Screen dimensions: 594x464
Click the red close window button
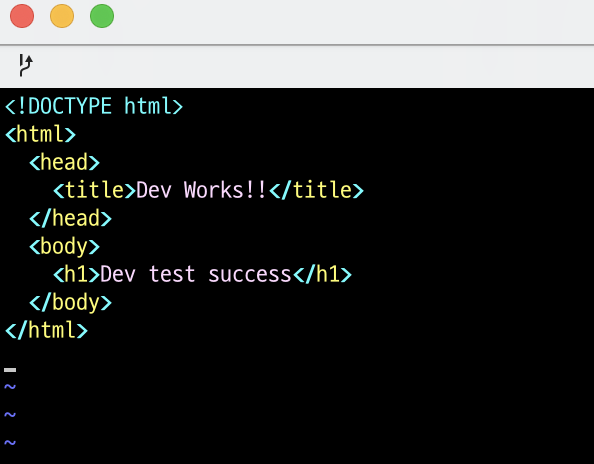click(22, 16)
